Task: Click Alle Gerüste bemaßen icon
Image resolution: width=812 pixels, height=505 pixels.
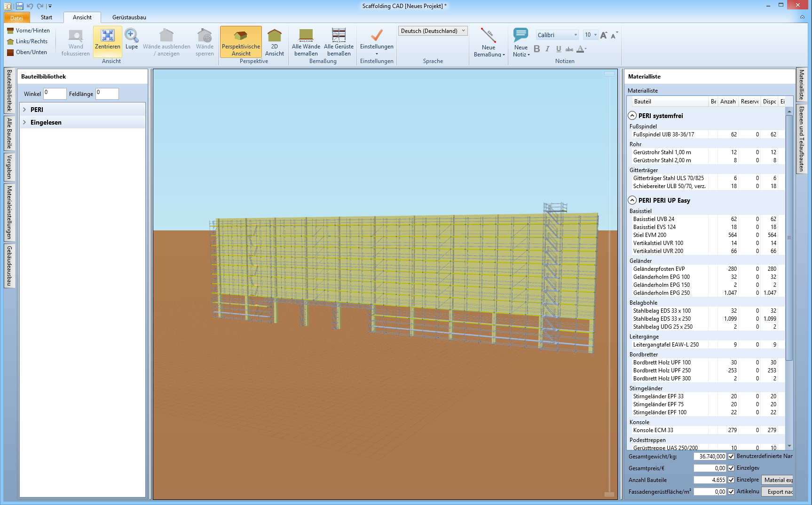Action: pyautogui.click(x=339, y=36)
